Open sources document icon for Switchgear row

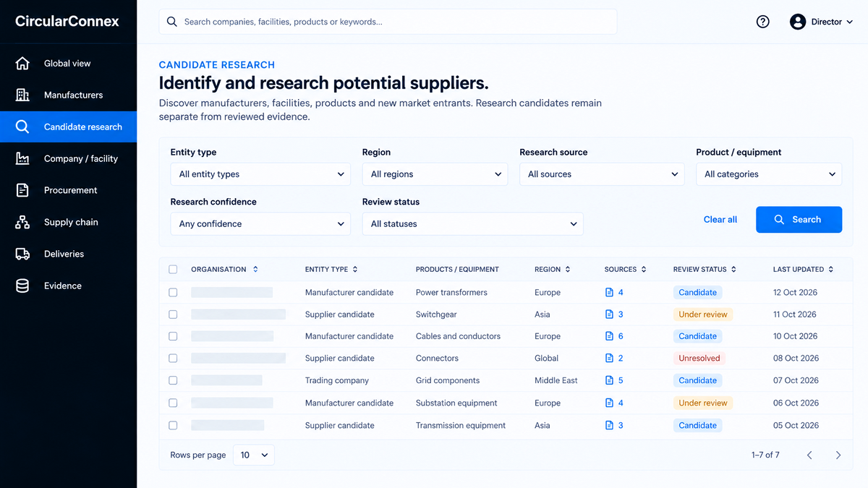(x=609, y=314)
